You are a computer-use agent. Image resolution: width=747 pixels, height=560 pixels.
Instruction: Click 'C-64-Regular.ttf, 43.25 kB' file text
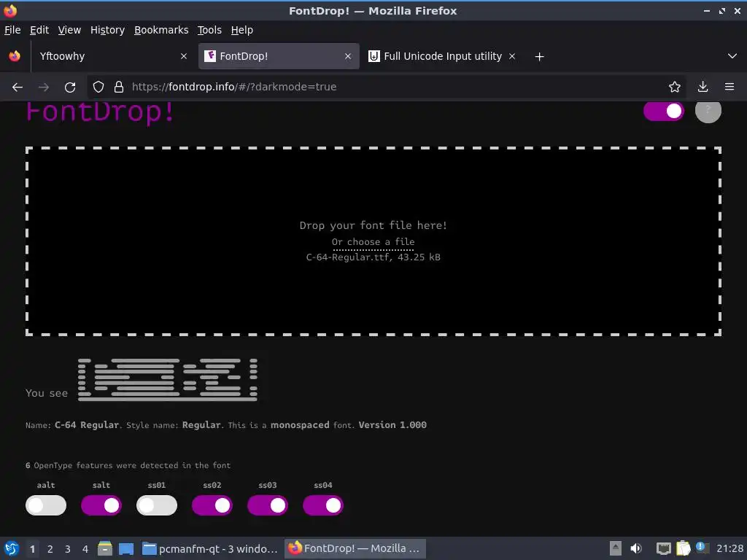tap(373, 257)
